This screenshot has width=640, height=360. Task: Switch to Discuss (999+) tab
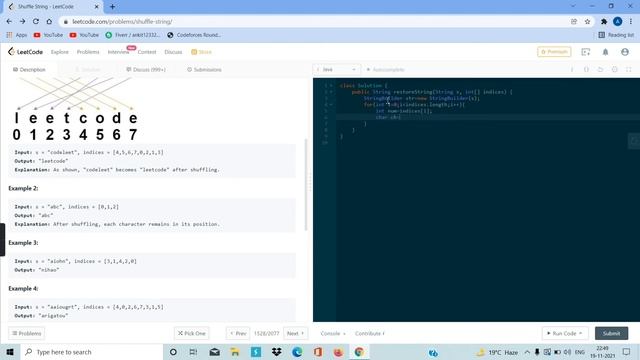coord(146,70)
